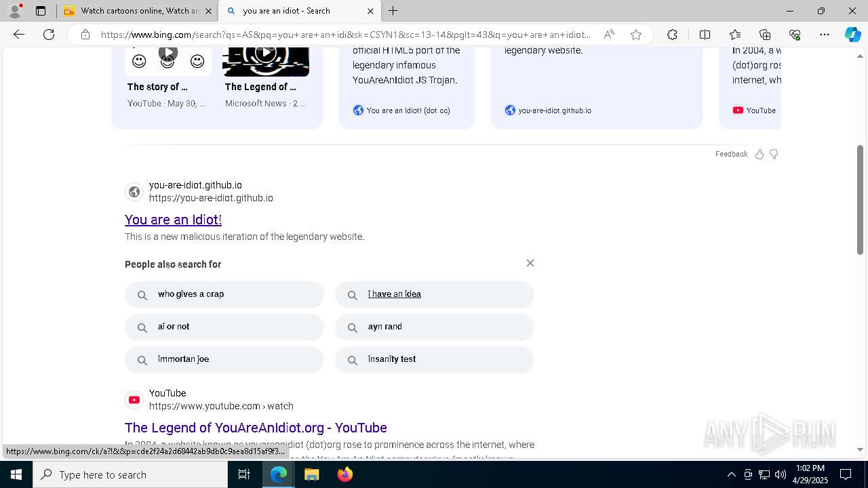Enable split screen view
868x488 pixels.
[705, 35]
